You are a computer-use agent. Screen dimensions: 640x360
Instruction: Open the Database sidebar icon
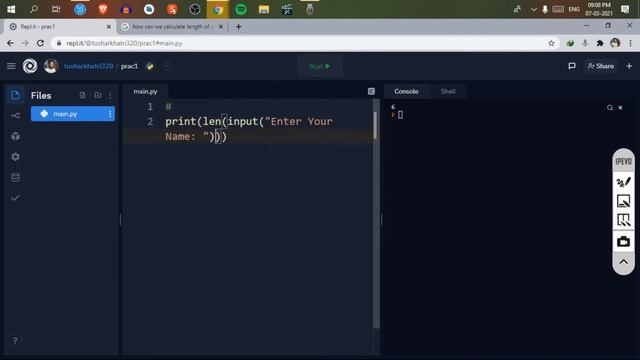point(16,178)
